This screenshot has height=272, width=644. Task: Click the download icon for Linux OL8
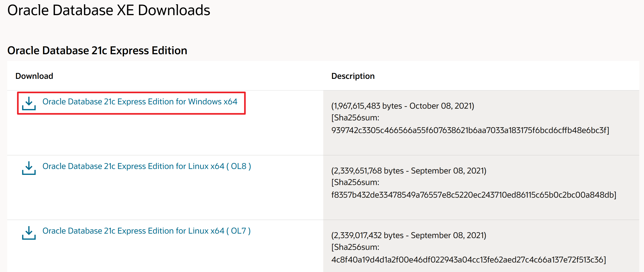pos(29,168)
